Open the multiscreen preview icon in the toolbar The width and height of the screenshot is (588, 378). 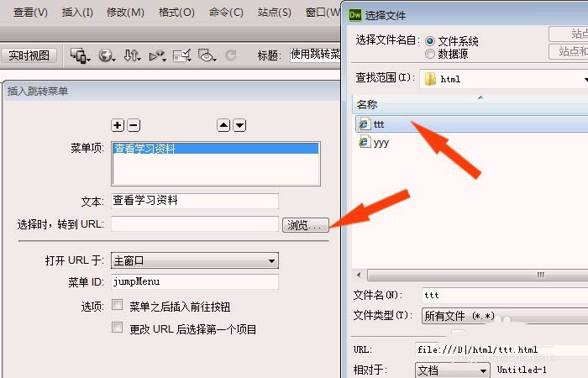pyautogui.click(x=81, y=55)
